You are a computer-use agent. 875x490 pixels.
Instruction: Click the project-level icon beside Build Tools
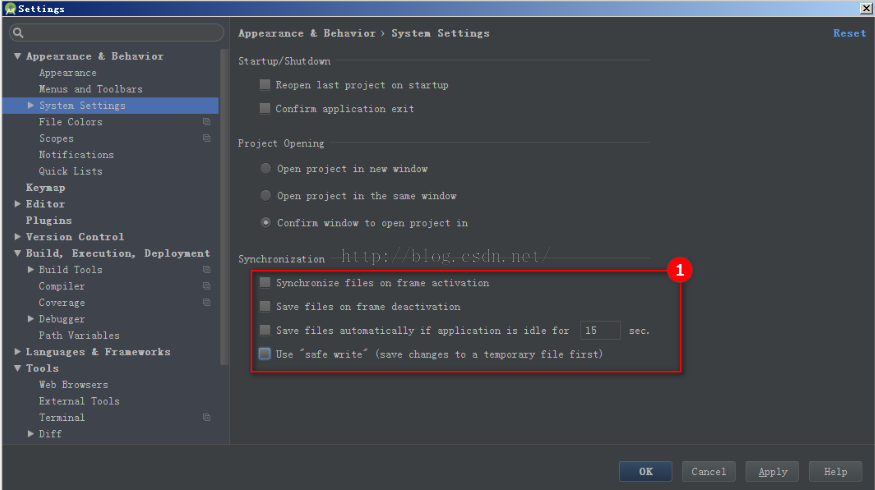click(206, 270)
